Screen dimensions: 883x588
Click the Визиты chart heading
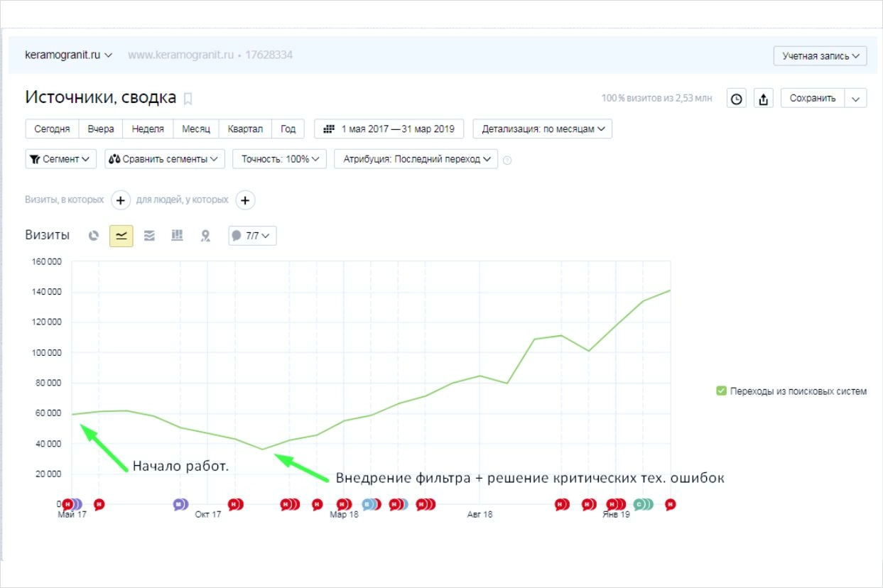(48, 235)
